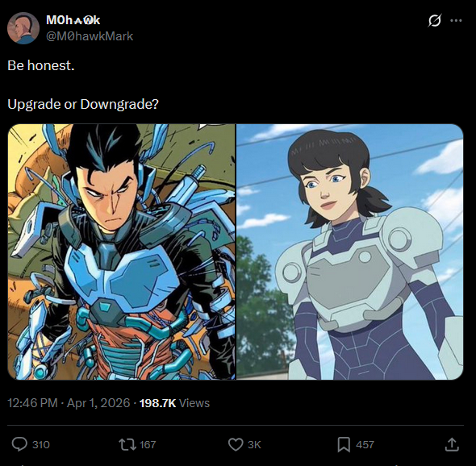This screenshot has height=466, width=476.
Task: Click the "Upgrade or Downgrade?" tweet text
Action: (83, 104)
